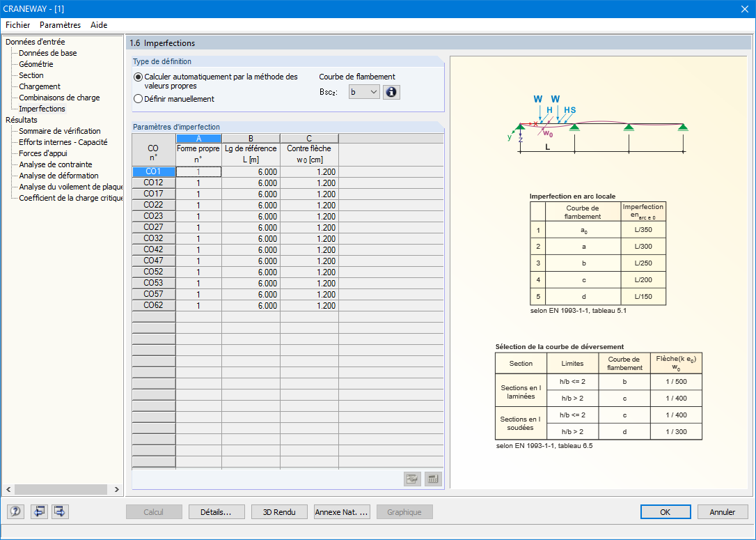Screen dimensions: 756x540
Task: Click the Annuler button
Action: pyautogui.click(x=723, y=512)
